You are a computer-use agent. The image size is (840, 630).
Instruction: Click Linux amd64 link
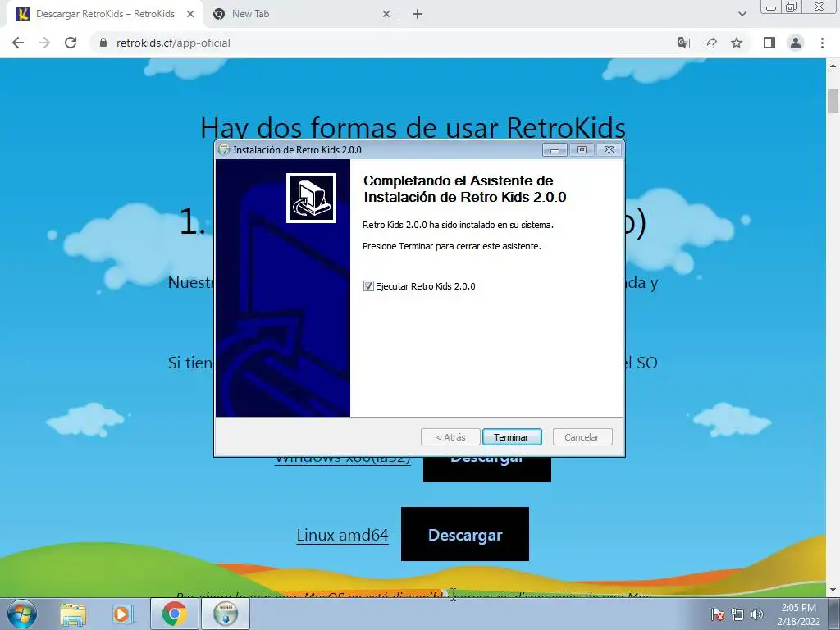(x=342, y=535)
